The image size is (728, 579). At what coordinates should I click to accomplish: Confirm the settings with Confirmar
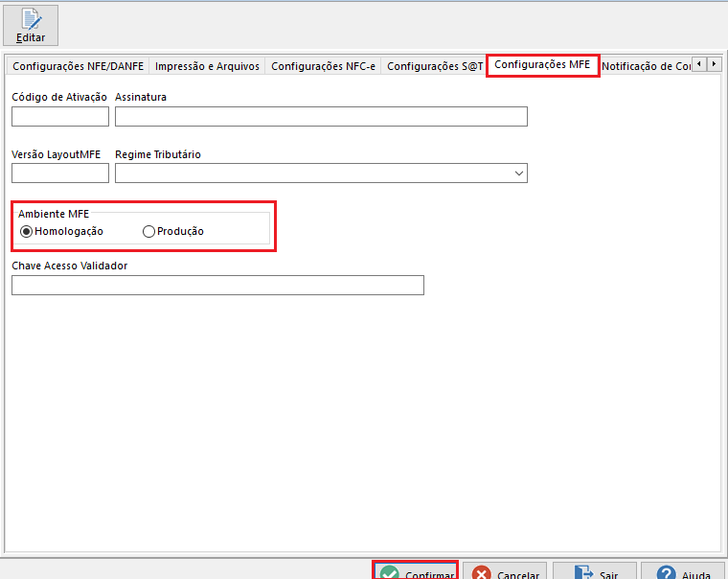click(x=415, y=571)
